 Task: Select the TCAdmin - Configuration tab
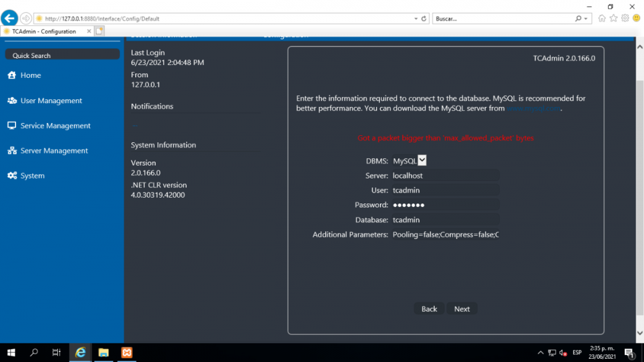coord(44,31)
